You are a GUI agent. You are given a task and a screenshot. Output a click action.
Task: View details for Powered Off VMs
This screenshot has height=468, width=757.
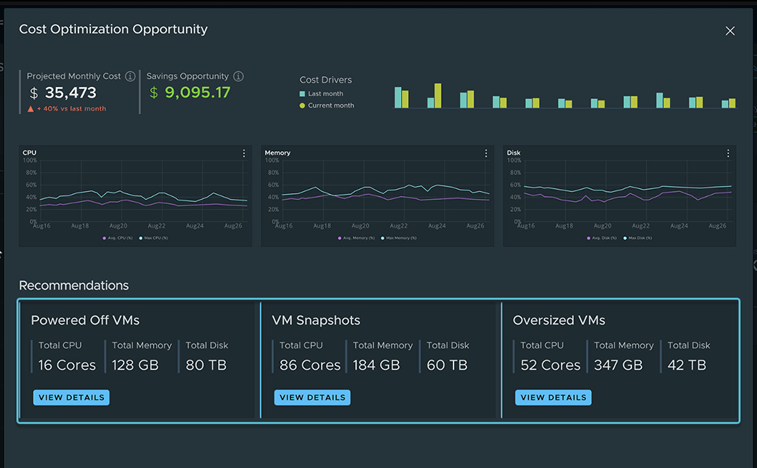71,397
